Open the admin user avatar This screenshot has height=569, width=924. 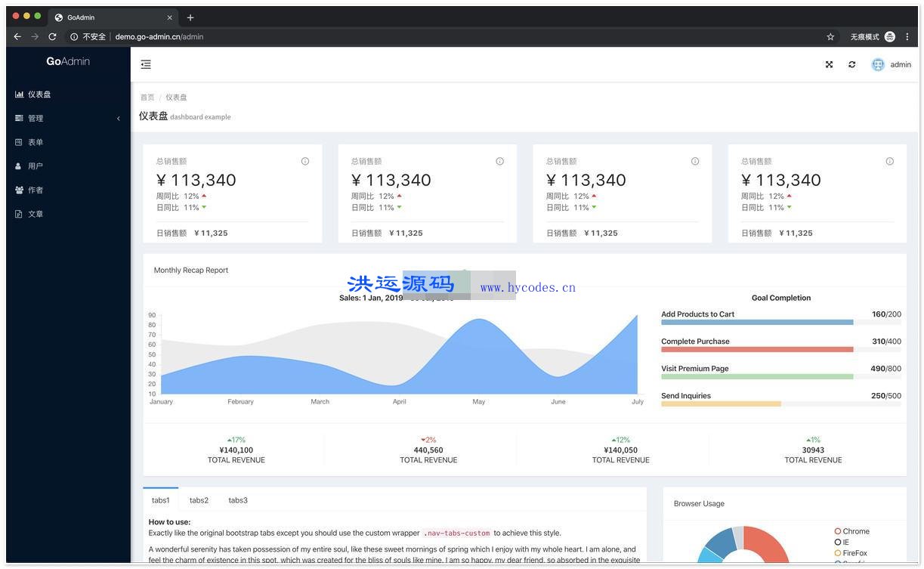(878, 64)
